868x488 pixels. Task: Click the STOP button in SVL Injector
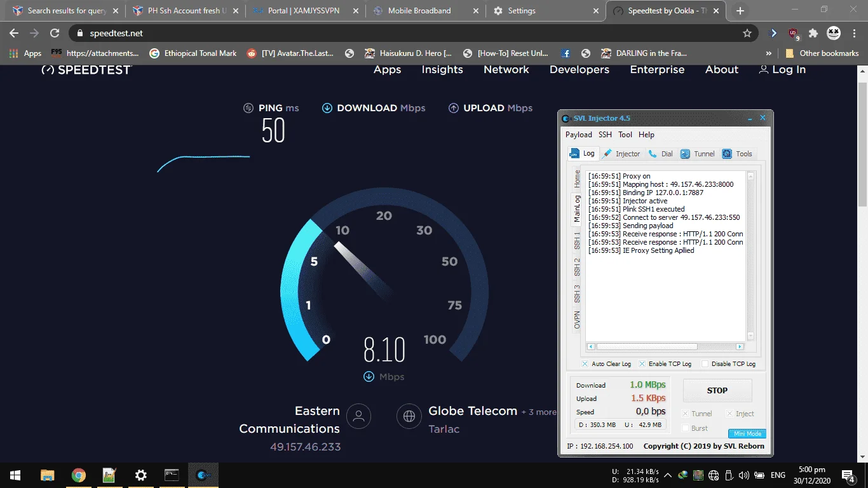point(717,391)
